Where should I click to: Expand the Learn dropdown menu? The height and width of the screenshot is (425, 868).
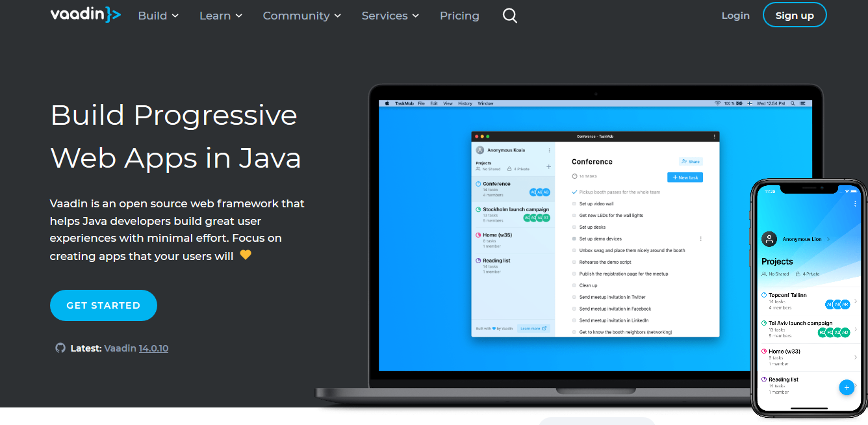tap(221, 16)
